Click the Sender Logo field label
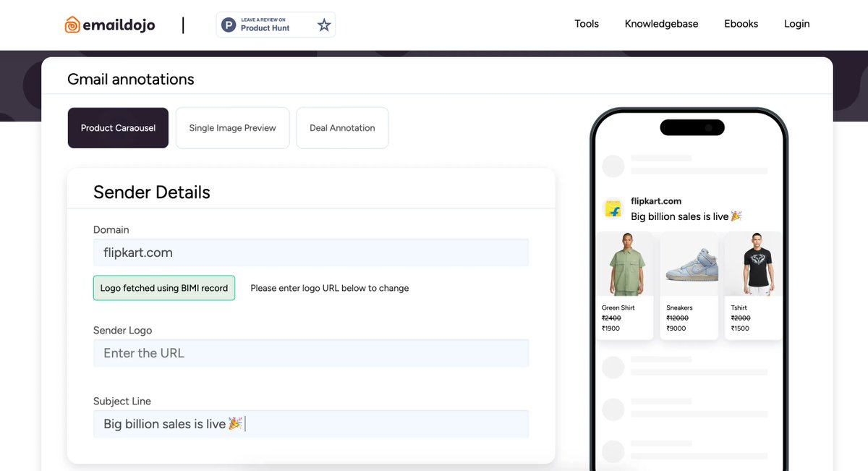The image size is (868, 471). coord(123,331)
